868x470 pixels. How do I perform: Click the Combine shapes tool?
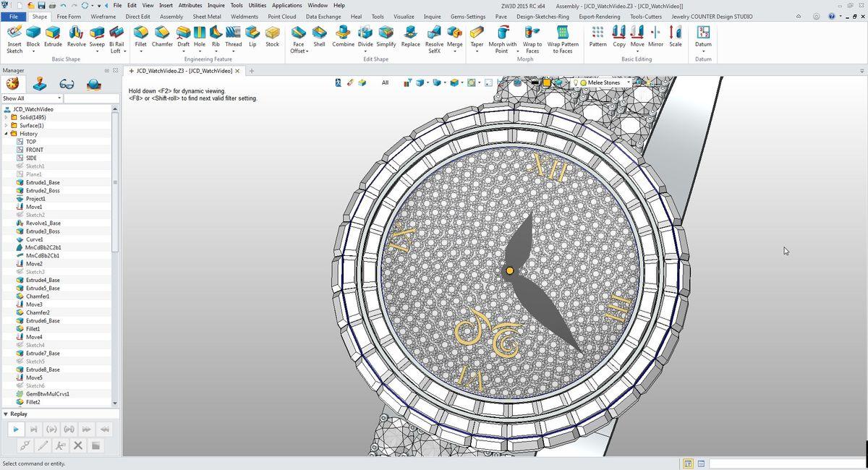[x=343, y=38]
